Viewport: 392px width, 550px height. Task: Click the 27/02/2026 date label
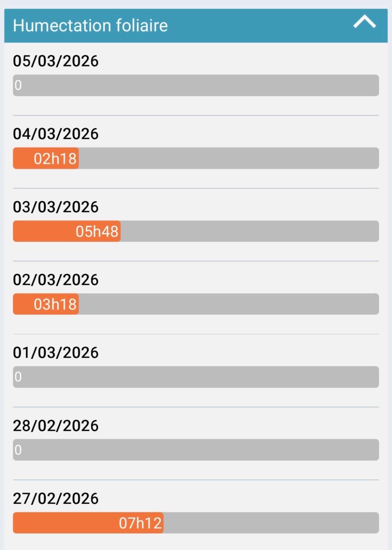click(55, 498)
